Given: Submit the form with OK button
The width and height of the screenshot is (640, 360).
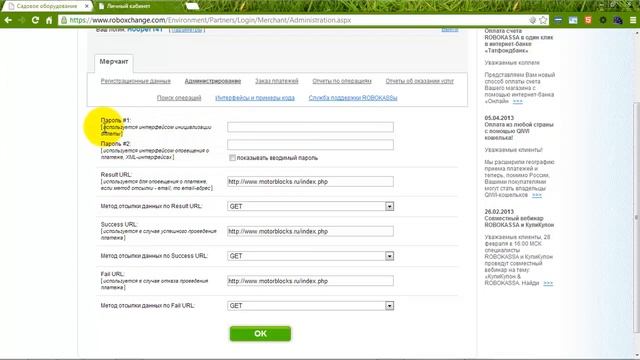Looking at the screenshot, I should pos(260,333).
